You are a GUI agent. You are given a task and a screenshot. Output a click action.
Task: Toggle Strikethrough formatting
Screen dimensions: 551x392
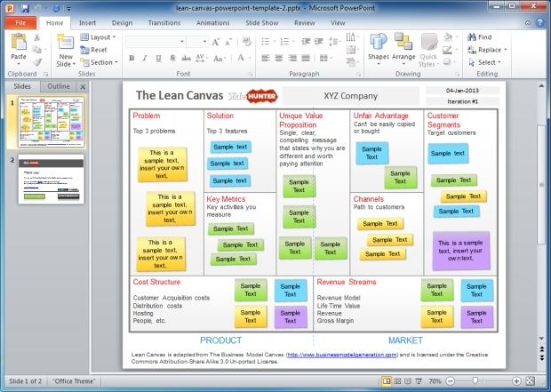click(186, 58)
